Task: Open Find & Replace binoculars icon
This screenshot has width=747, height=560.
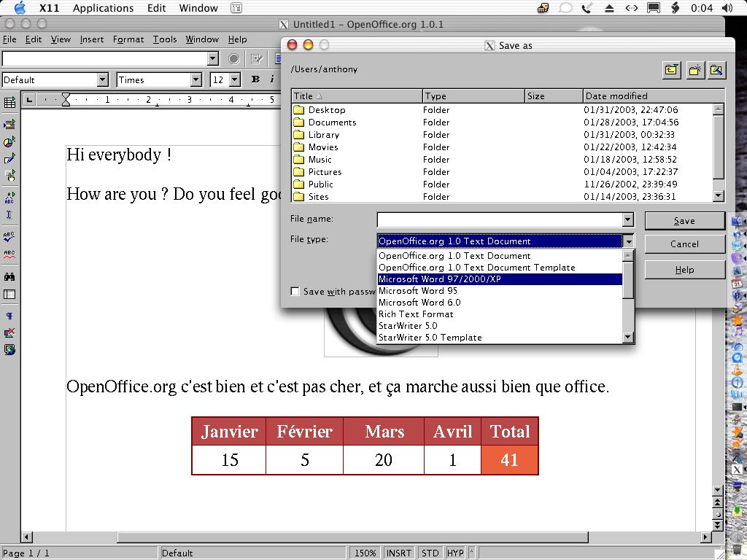Action: pyautogui.click(x=9, y=276)
